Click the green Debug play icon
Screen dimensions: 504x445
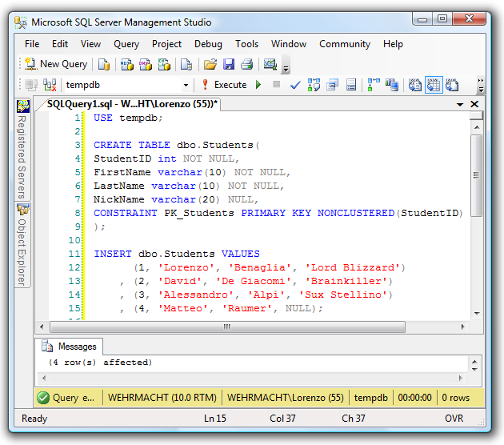click(x=258, y=85)
